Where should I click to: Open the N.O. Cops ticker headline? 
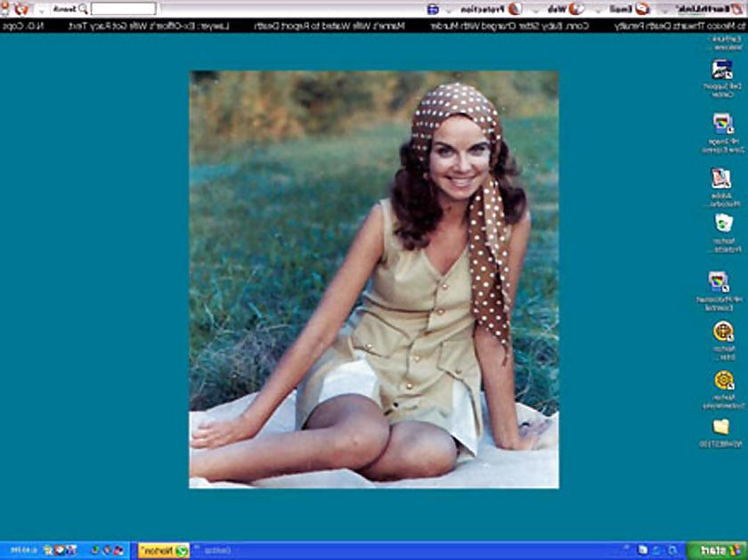22,26
